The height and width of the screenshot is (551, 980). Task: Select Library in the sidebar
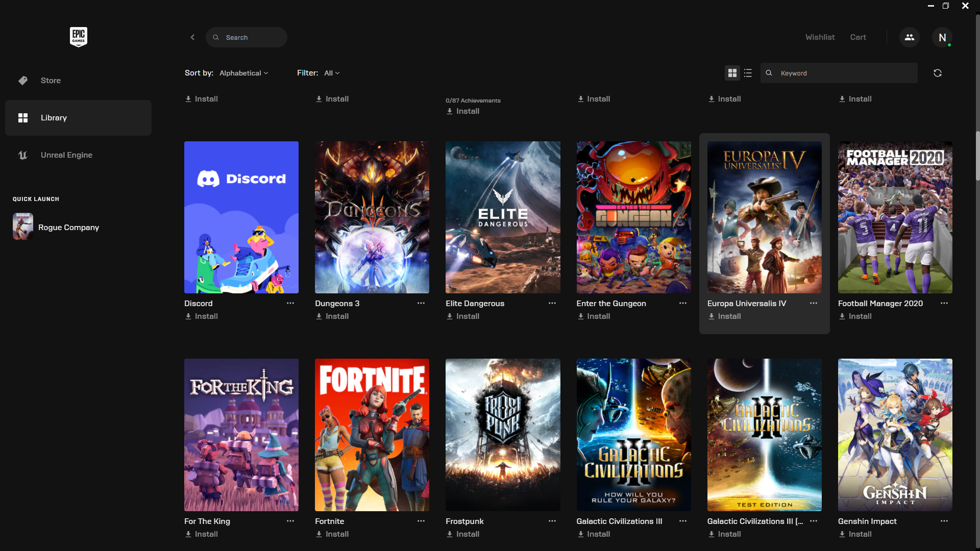[x=54, y=118]
